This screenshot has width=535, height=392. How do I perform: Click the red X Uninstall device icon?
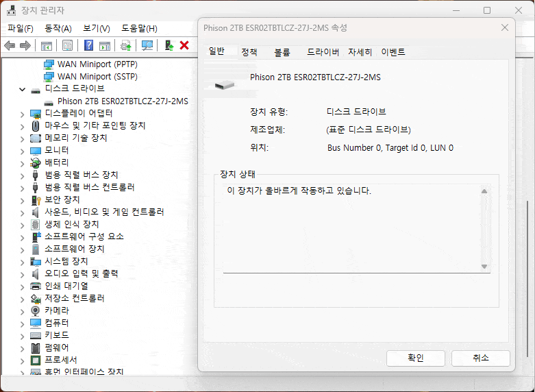pyautogui.click(x=184, y=45)
